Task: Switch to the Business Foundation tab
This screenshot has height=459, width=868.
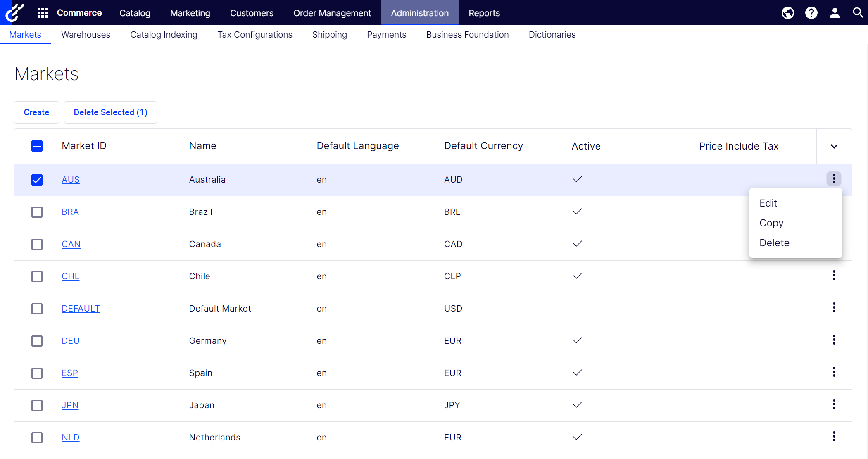Action: 468,35
